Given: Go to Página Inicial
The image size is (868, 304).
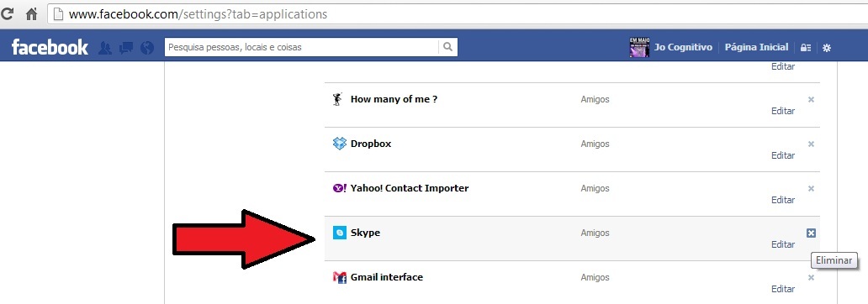Looking at the screenshot, I should click(x=756, y=48).
